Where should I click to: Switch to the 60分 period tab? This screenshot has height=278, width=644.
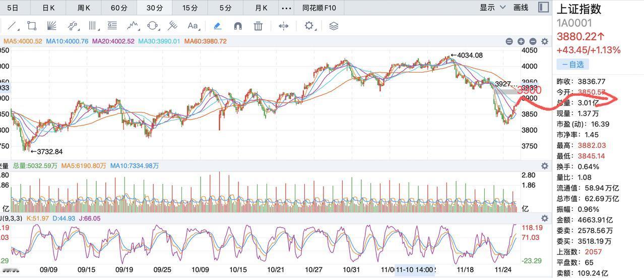tap(119, 8)
